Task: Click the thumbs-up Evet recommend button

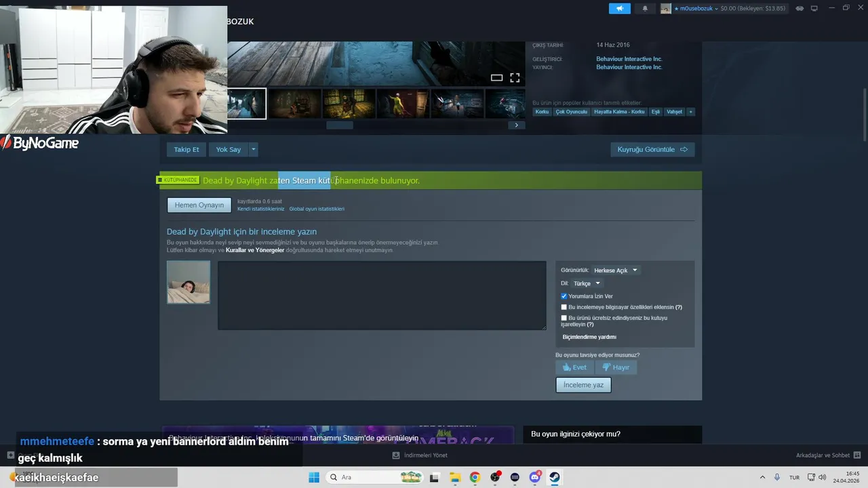Action: (575, 367)
